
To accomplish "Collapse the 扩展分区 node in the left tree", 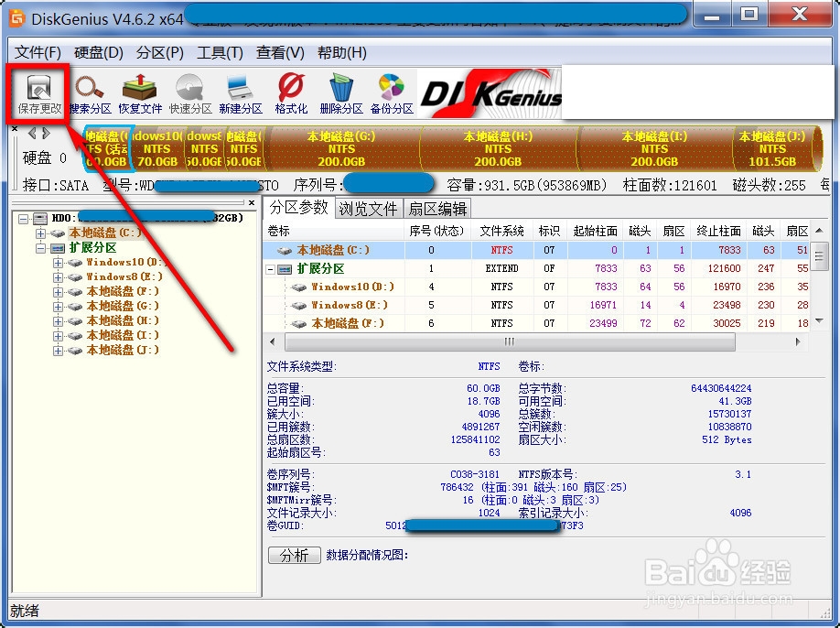I will point(40,247).
